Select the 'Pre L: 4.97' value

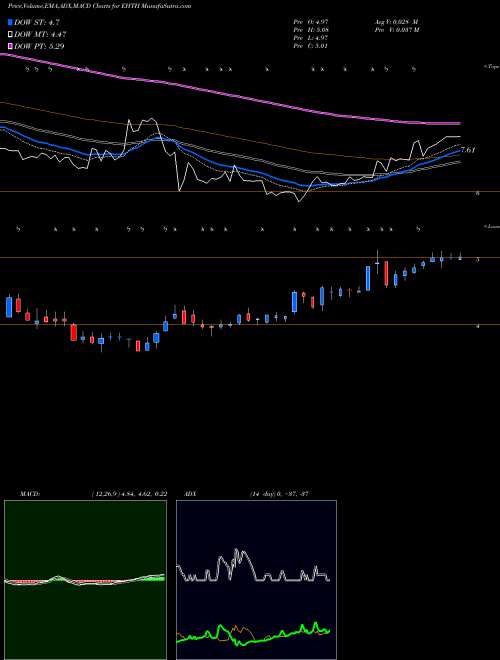[311, 38]
